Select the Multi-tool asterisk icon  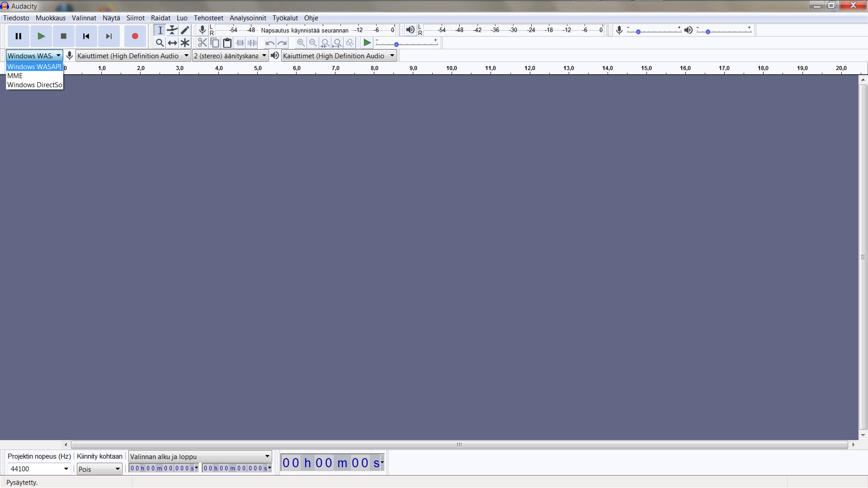[185, 43]
